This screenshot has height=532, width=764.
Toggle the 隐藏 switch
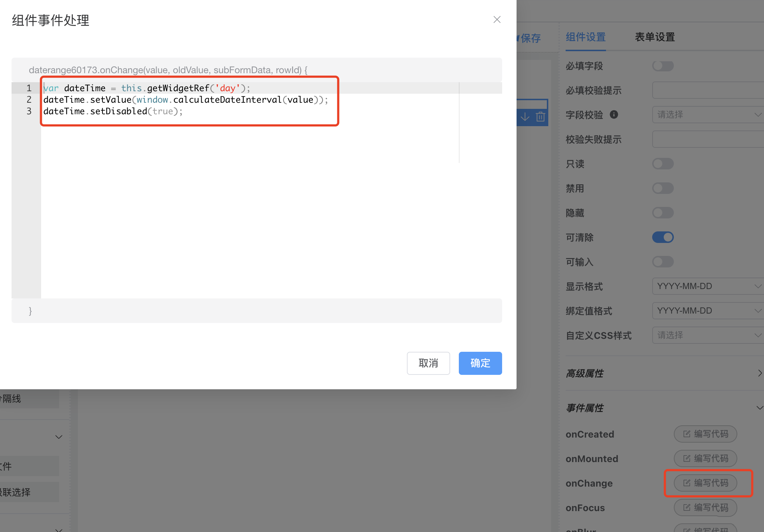click(x=663, y=213)
